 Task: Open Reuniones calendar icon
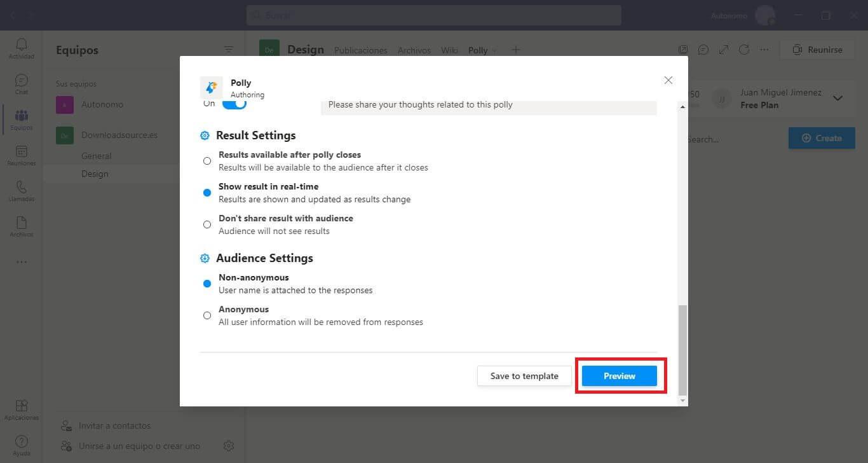tap(22, 155)
